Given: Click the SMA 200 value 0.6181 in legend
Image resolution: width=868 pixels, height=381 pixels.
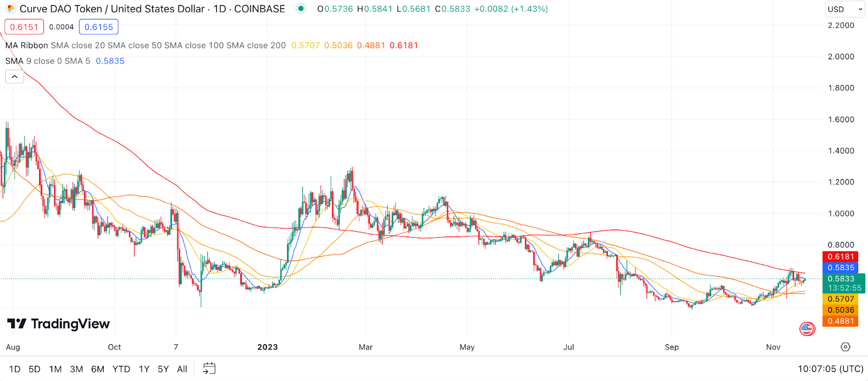Looking at the screenshot, I should (x=404, y=46).
